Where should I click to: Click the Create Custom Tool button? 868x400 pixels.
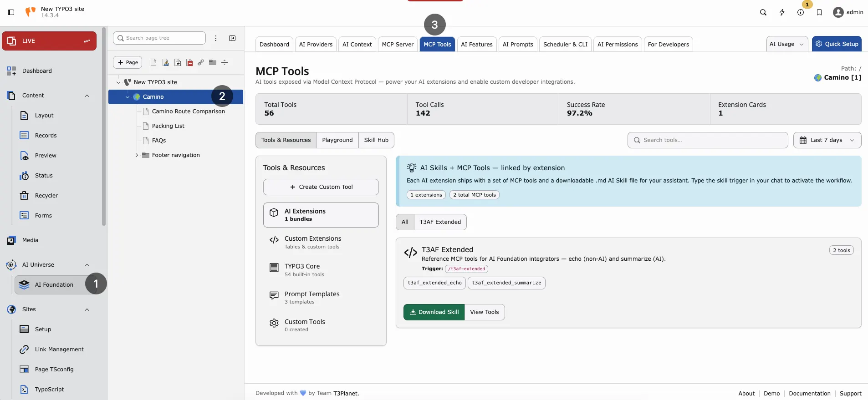[x=321, y=187]
